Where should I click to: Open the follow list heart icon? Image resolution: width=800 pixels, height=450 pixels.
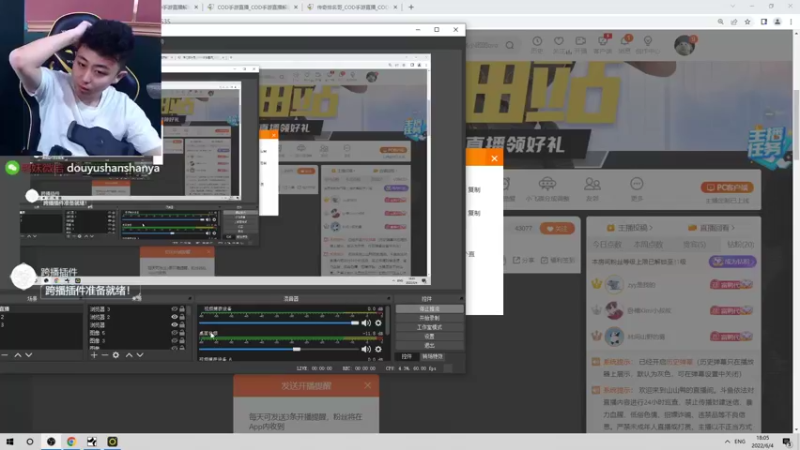click(x=559, y=41)
